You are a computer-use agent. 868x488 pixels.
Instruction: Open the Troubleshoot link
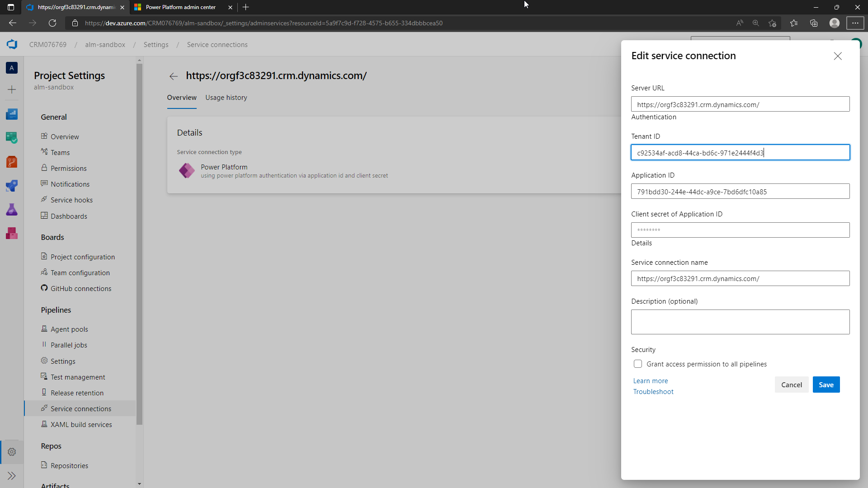(x=653, y=391)
